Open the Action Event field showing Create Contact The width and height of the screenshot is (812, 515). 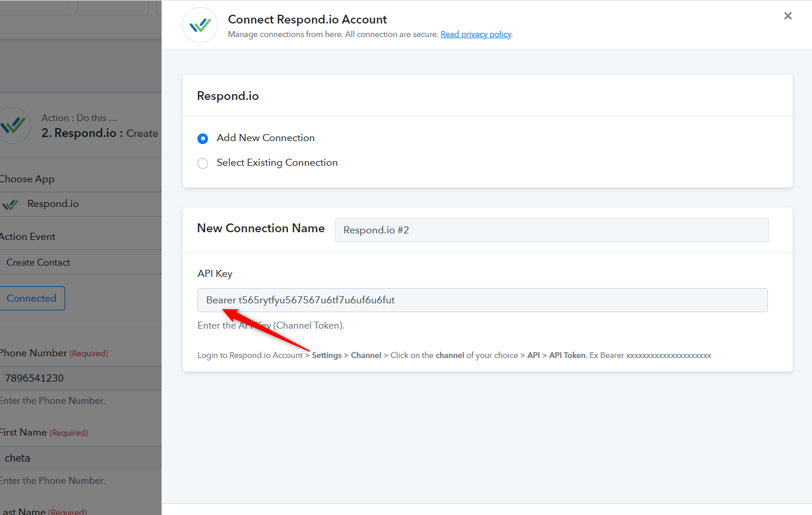[x=80, y=262]
